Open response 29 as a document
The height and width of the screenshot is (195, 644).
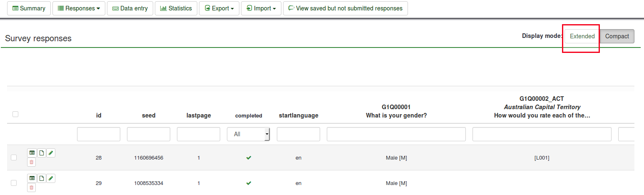tap(41, 178)
